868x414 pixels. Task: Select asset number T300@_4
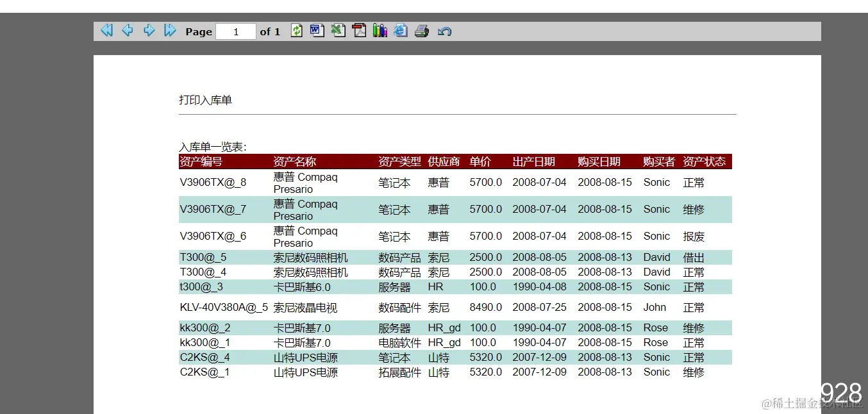[x=203, y=272]
